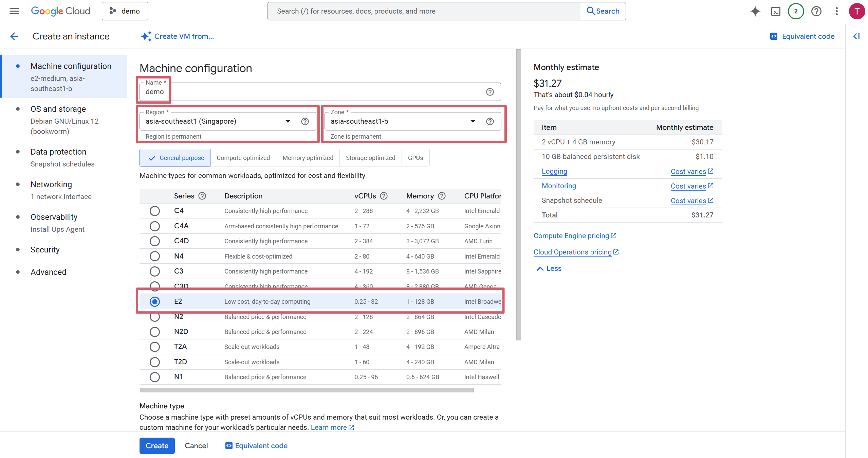The height and width of the screenshot is (458, 868).
Task: Open the main navigation hamburger menu
Action: (x=14, y=11)
